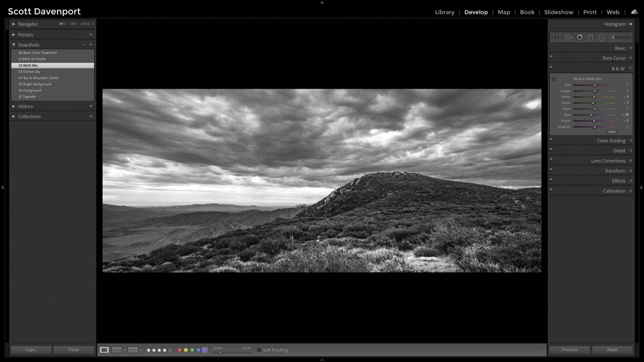Expand the Navigator panel
The width and height of the screenshot is (644, 362).
coord(14,24)
